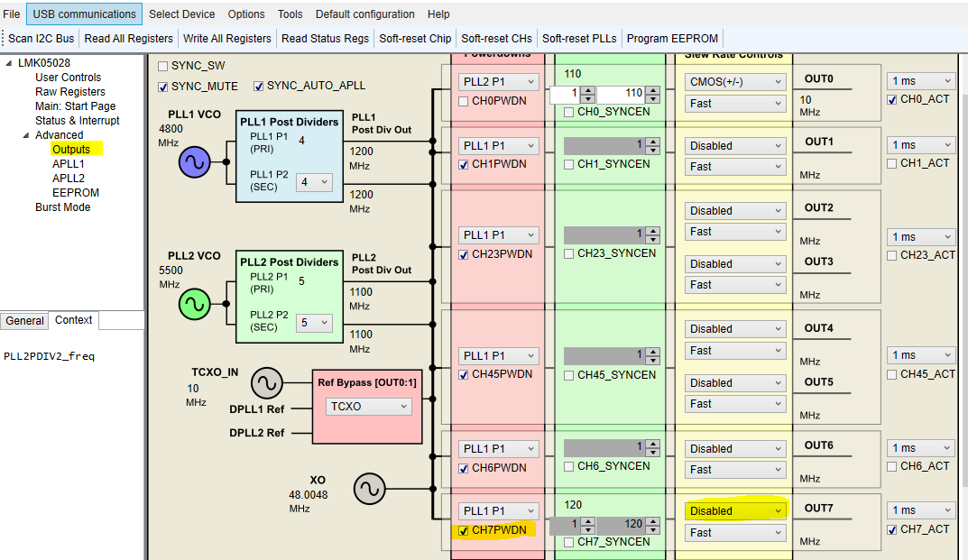
Task: Open the Options menu
Action: [246, 14]
